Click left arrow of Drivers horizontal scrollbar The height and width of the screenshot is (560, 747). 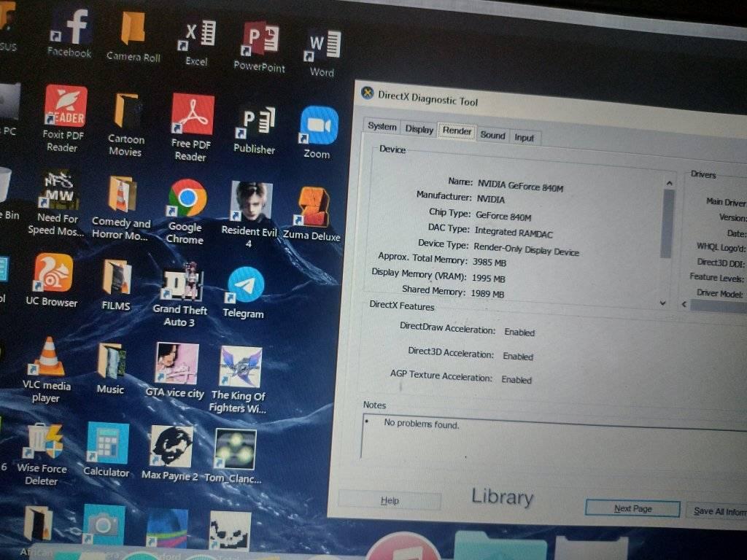(684, 304)
